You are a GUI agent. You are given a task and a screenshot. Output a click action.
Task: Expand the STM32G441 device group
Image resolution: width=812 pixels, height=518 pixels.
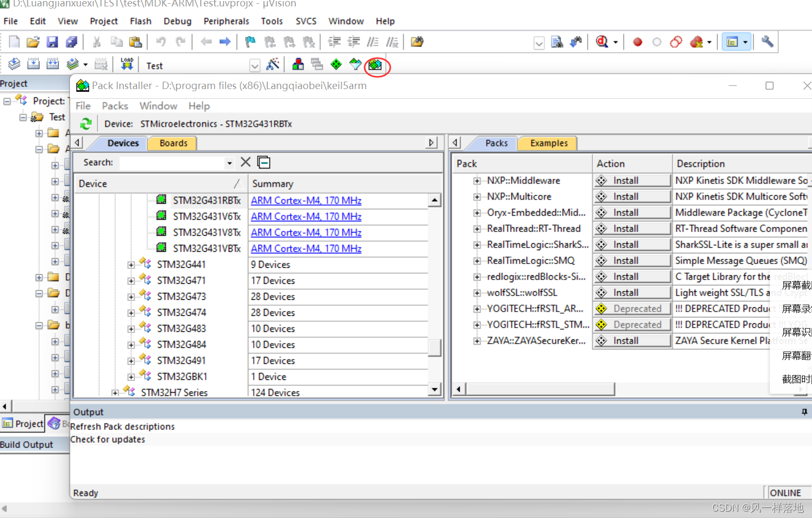131,265
